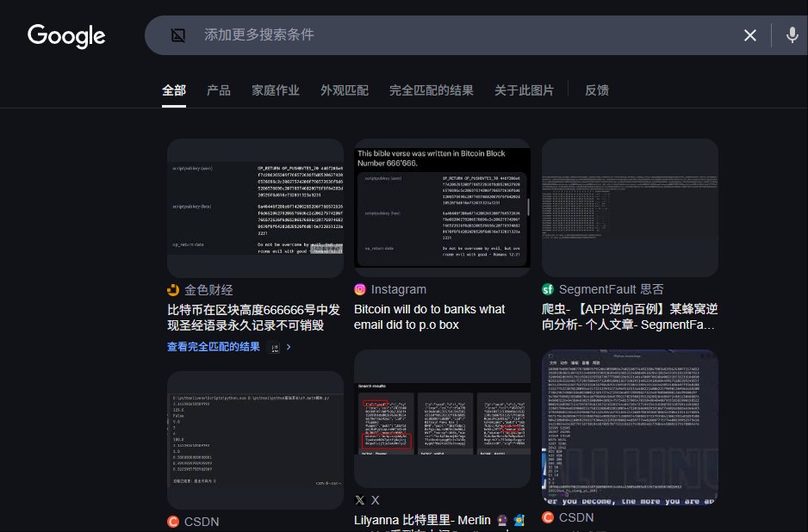The image size is (808, 532).
Task: Open 比特币在区块高度666666号 article title
Action: point(253,318)
